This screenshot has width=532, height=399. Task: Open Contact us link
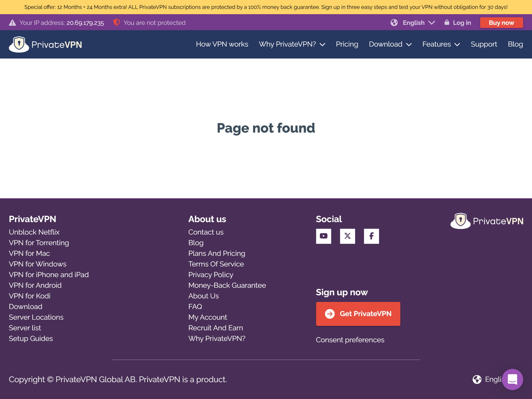click(206, 232)
